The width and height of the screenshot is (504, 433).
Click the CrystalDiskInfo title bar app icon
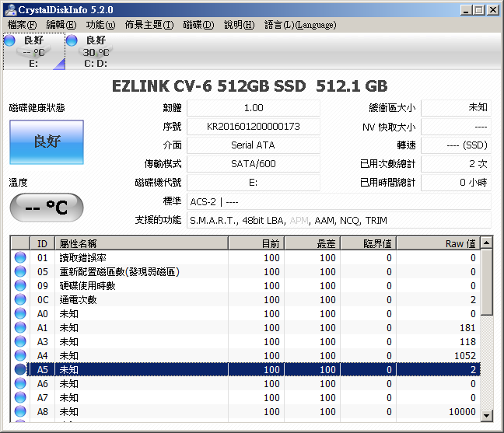(11, 9)
